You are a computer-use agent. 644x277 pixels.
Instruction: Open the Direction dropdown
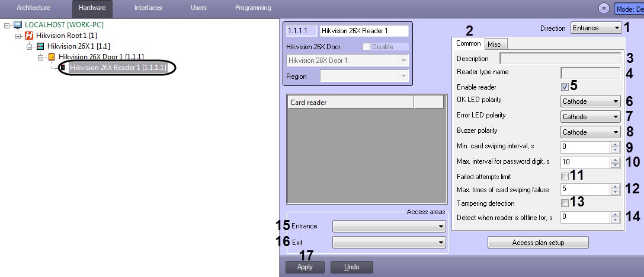click(596, 28)
